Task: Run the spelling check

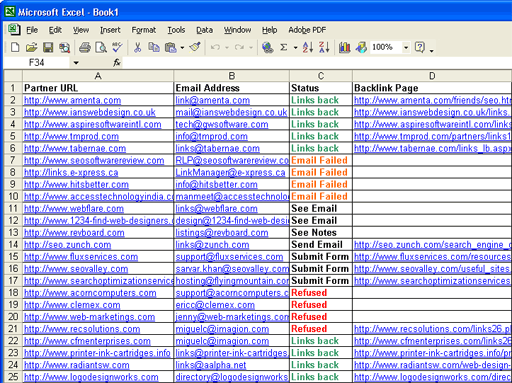Action: pos(117,47)
